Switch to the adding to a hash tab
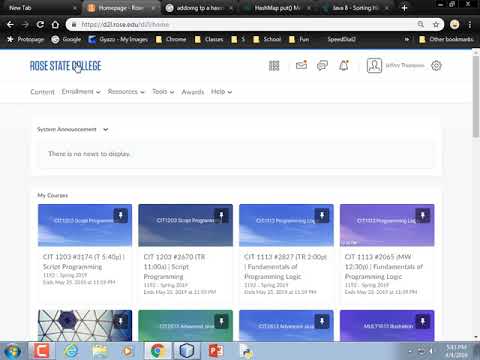This screenshot has width=480, height=360. coord(200,8)
